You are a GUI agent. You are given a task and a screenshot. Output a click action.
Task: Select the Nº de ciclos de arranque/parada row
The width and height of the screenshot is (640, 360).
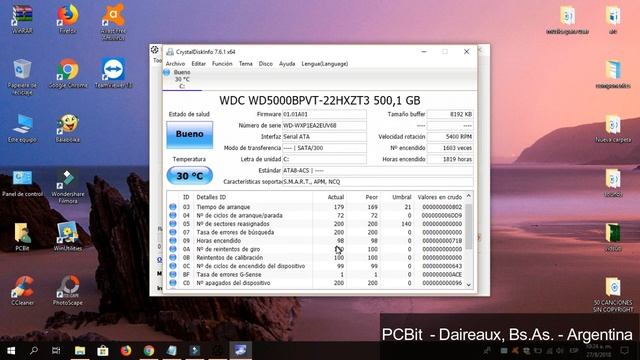click(316, 216)
